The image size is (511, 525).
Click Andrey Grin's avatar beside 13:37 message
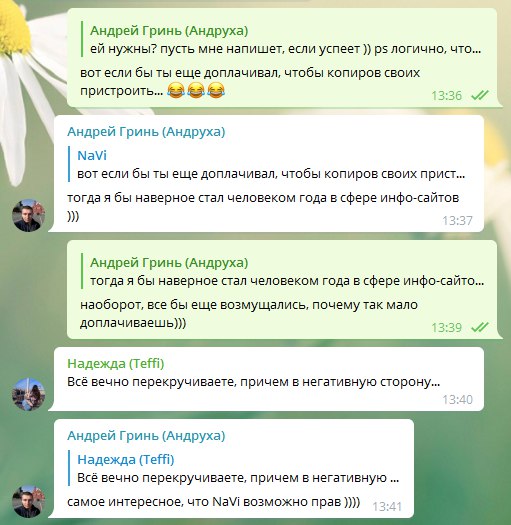(x=28, y=215)
